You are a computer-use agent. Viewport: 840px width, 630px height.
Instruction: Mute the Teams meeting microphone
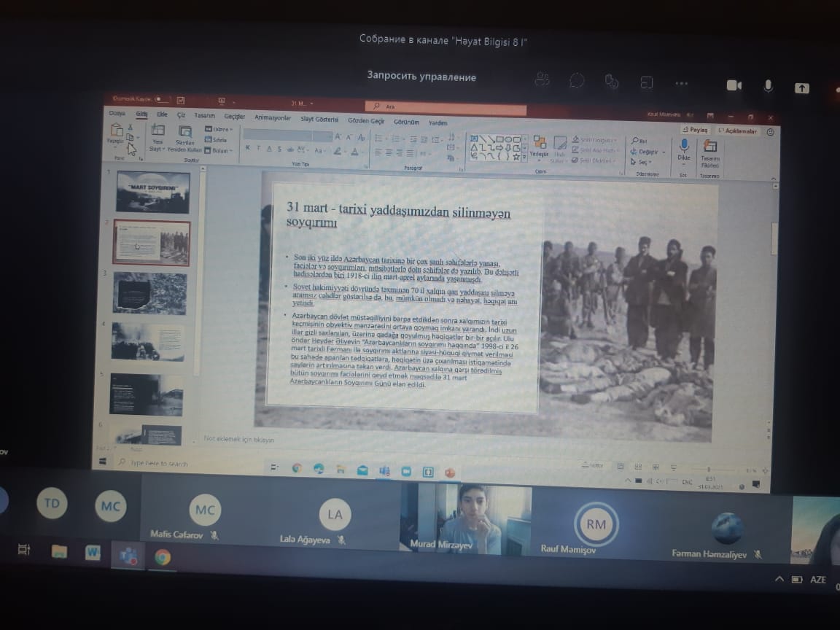pos(769,86)
